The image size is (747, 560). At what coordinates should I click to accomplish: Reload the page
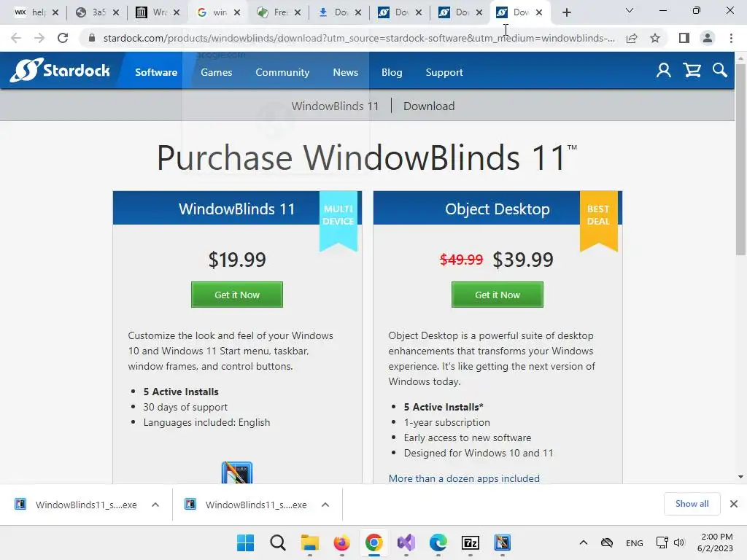coord(63,38)
